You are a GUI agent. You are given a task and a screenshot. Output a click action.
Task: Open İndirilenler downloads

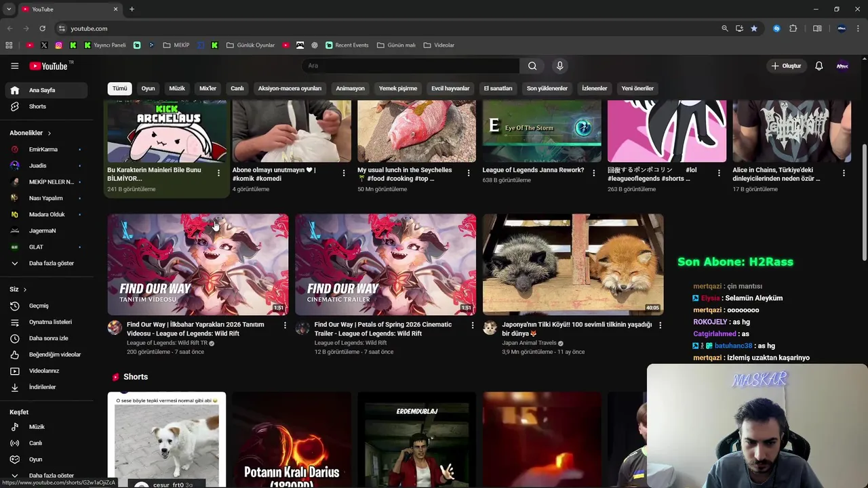point(46,387)
